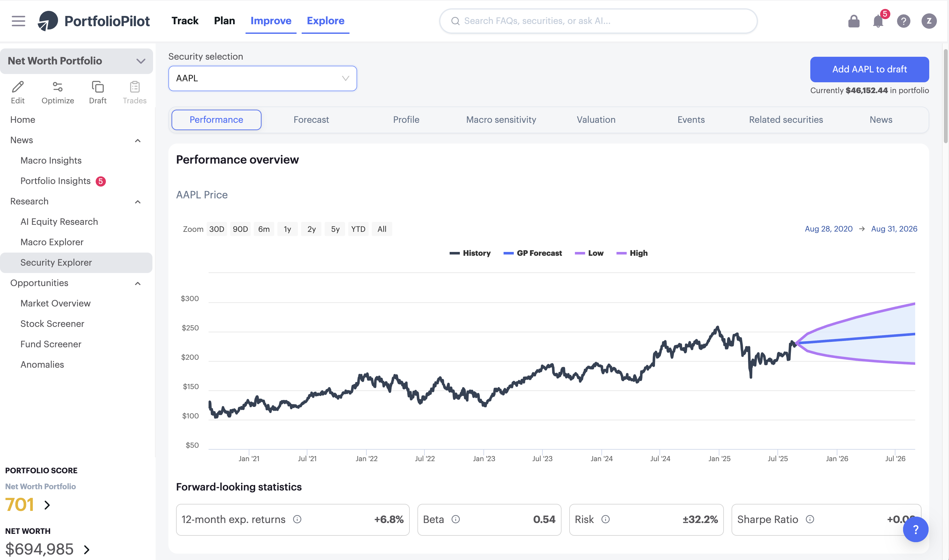The image size is (949, 560).
Task: Switch to the Events tab
Action: (691, 120)
